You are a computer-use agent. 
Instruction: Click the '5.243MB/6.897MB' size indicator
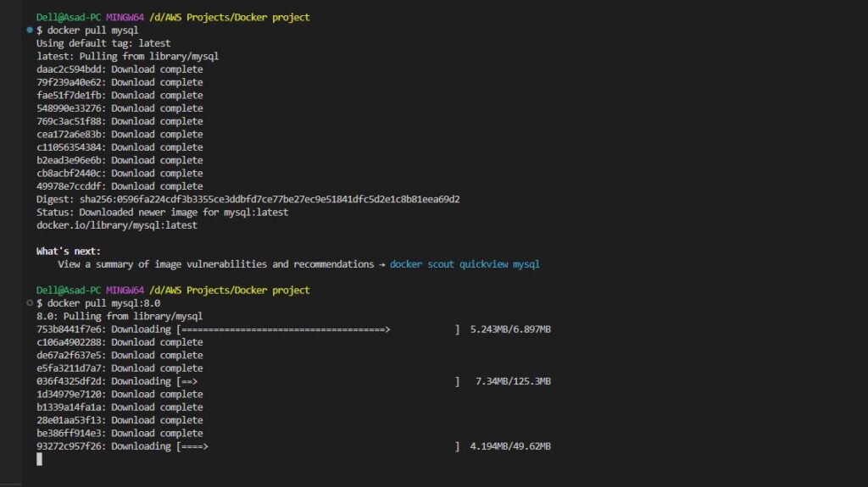point(510,329)
